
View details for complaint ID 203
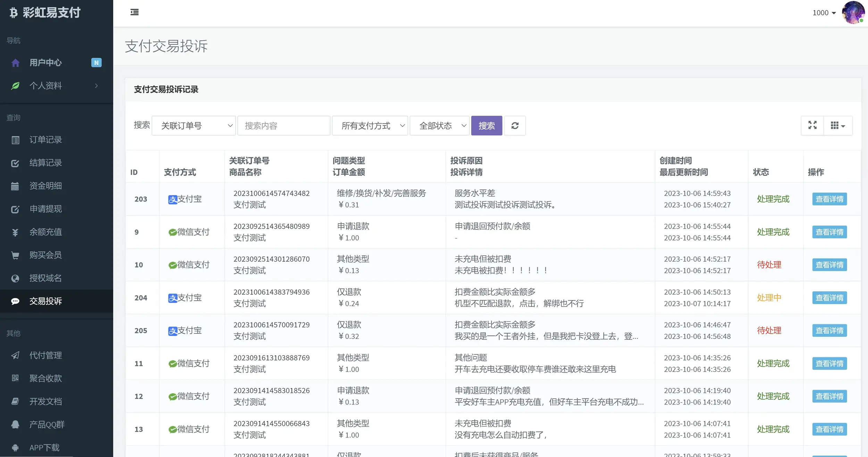pos(829,199)
